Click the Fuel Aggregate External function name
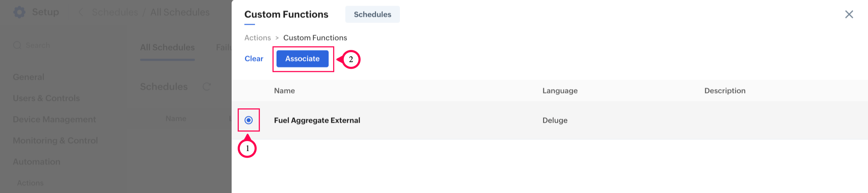The height and width of the screenshot is (193, 868). 317,120
